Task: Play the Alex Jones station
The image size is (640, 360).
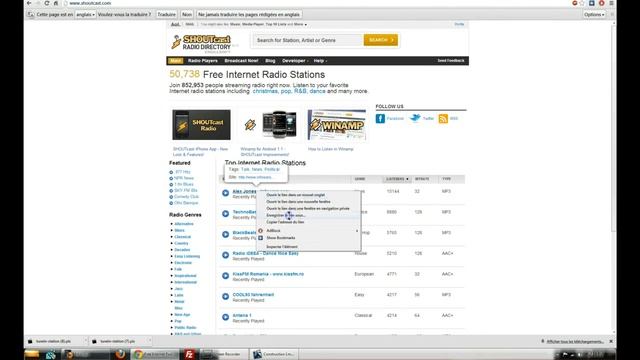Action: (x=225, y=193)
